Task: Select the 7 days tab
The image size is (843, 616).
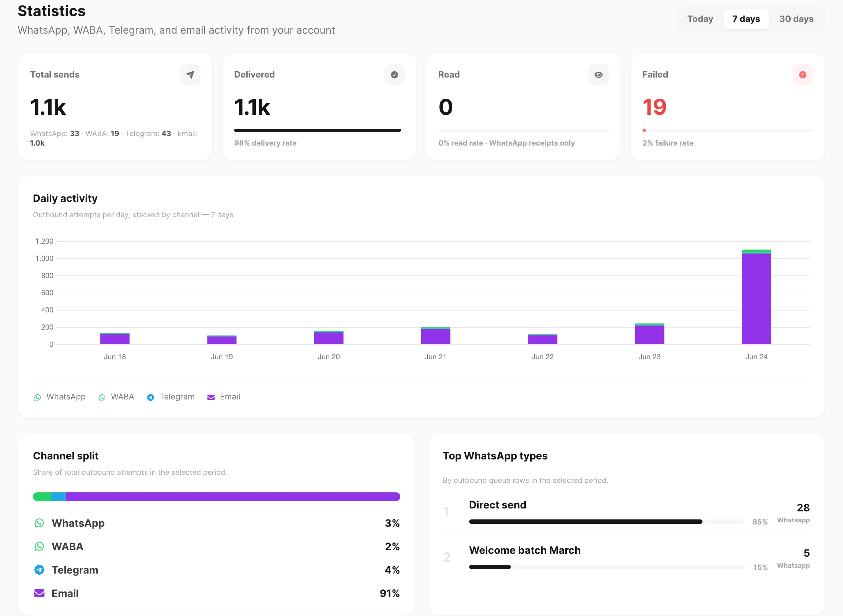Action: [x=746, y=19]
